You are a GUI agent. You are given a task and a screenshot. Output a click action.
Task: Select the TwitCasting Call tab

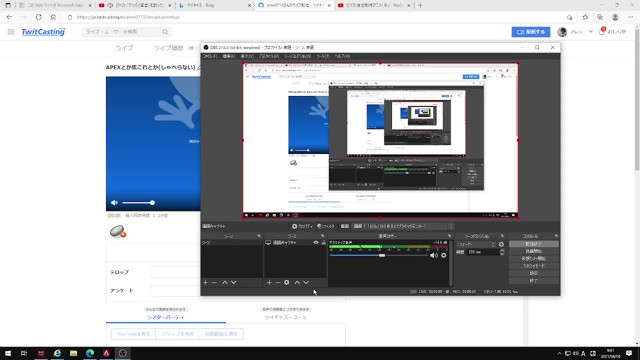click(286, 317)
